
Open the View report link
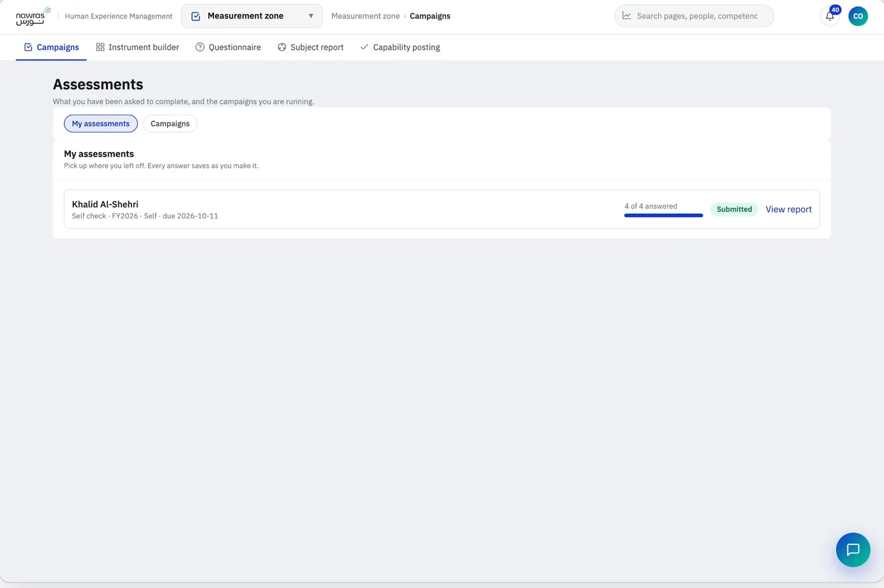[x=789, y=209]
